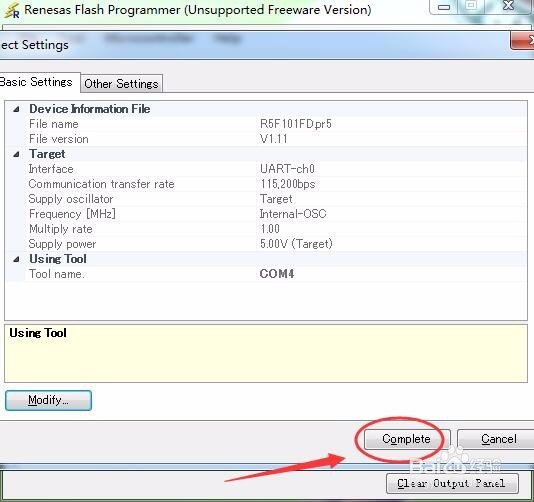Image resolution: width=534 pixels, height=502 pixels.
Task: Click the Internal-OSC value
Action: pyautogui.click(x=293, y=214)
